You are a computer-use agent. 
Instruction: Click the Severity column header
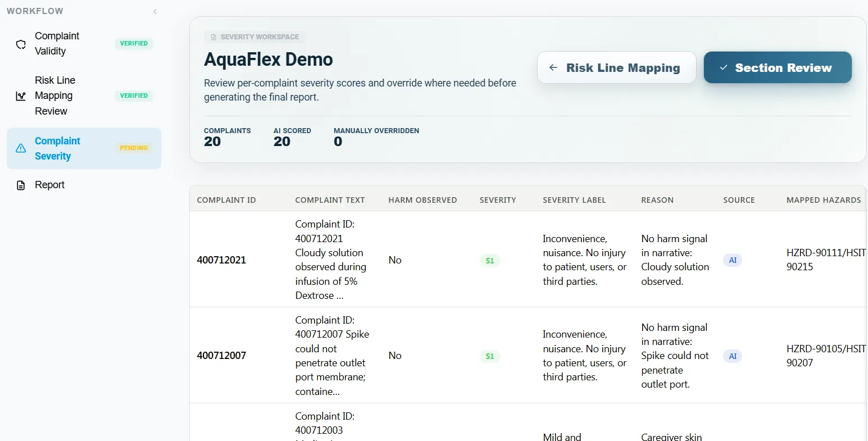coord(498,200)
